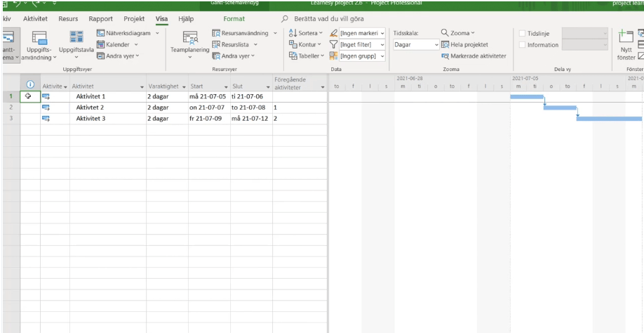Enable the Tidslinje checkbox
Viewport: 644px width, 333px height.
click(x=521, y=34)
